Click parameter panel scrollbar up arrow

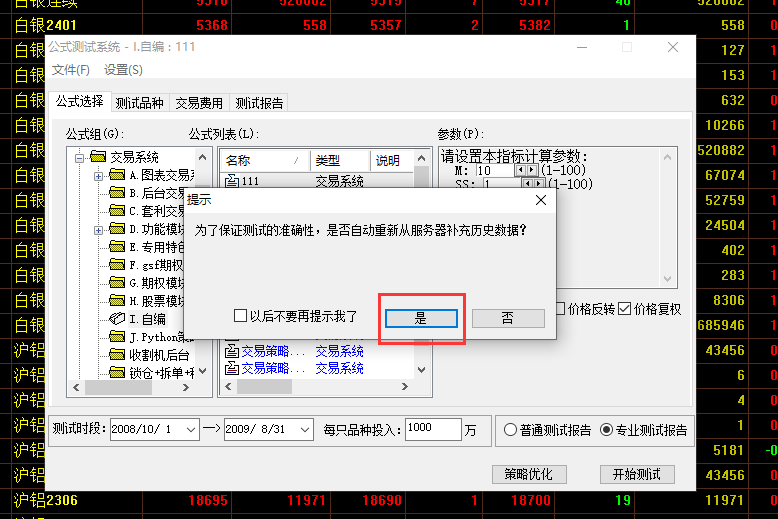click(x=667, y=157)
